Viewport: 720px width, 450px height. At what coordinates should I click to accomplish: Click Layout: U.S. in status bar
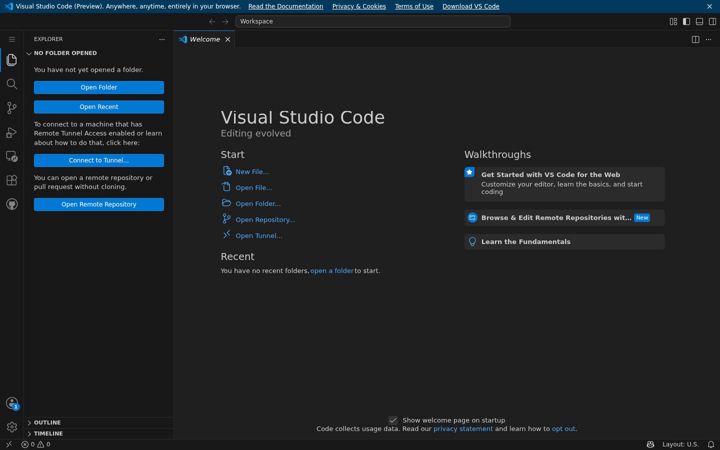click(680, 444)
